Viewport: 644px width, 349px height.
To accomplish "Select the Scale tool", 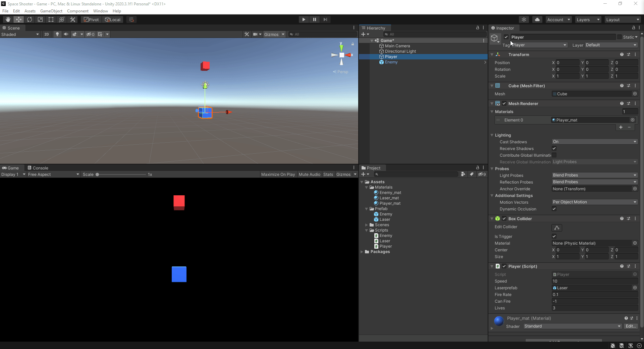I will tap(40, 19).
